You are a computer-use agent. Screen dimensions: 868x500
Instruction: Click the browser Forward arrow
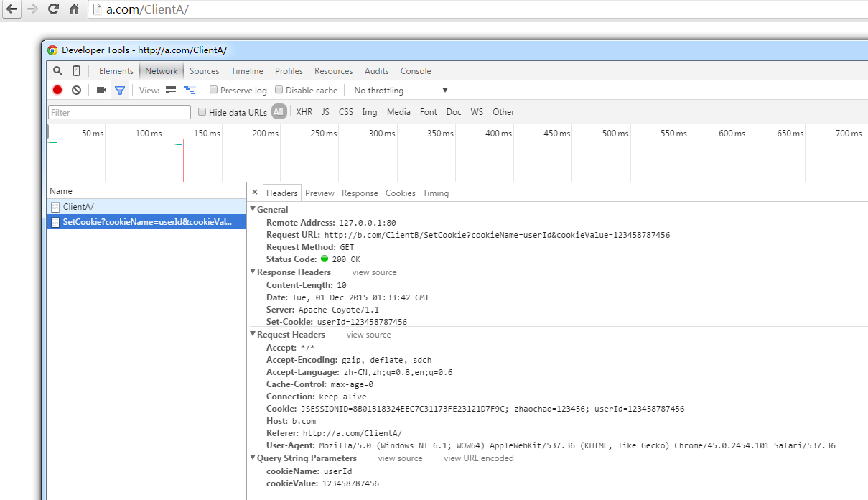pyautogui.click(x=32, y=9)
